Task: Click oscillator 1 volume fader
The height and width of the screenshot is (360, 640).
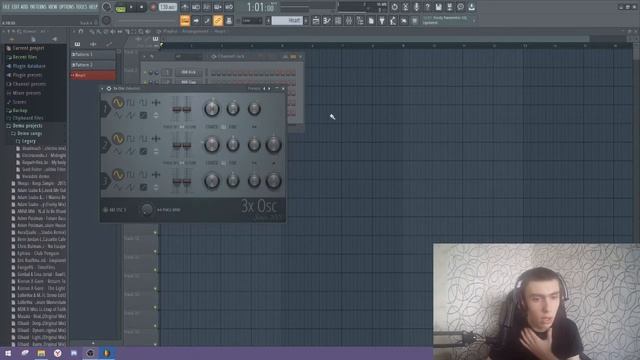Action: pyautogui.click(x=187, y=109)
